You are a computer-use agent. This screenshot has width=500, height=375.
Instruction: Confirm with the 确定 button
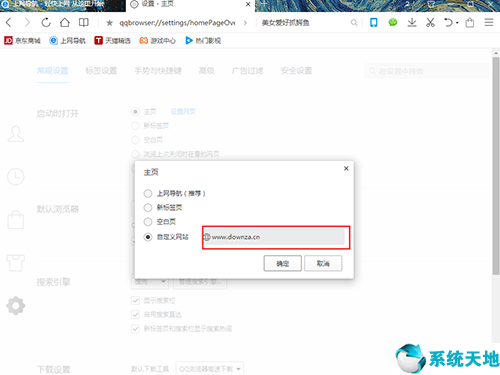(x=283, y=263)
